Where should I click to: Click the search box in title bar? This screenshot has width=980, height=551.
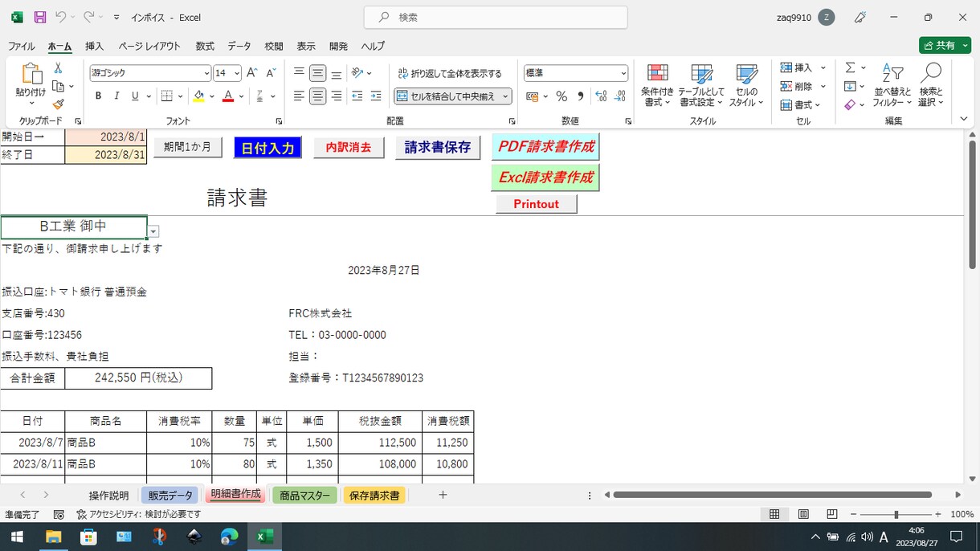[x=496, y=17]
